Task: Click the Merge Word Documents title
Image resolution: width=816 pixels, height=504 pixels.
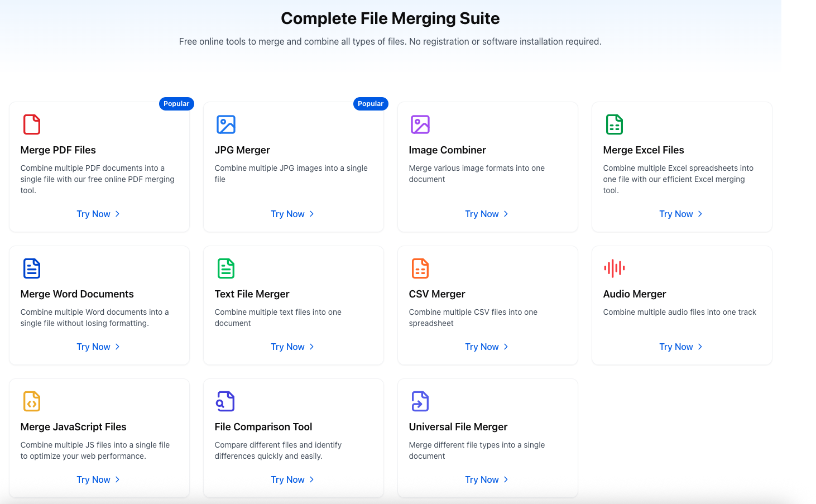Action: click(x=77, y=294)
